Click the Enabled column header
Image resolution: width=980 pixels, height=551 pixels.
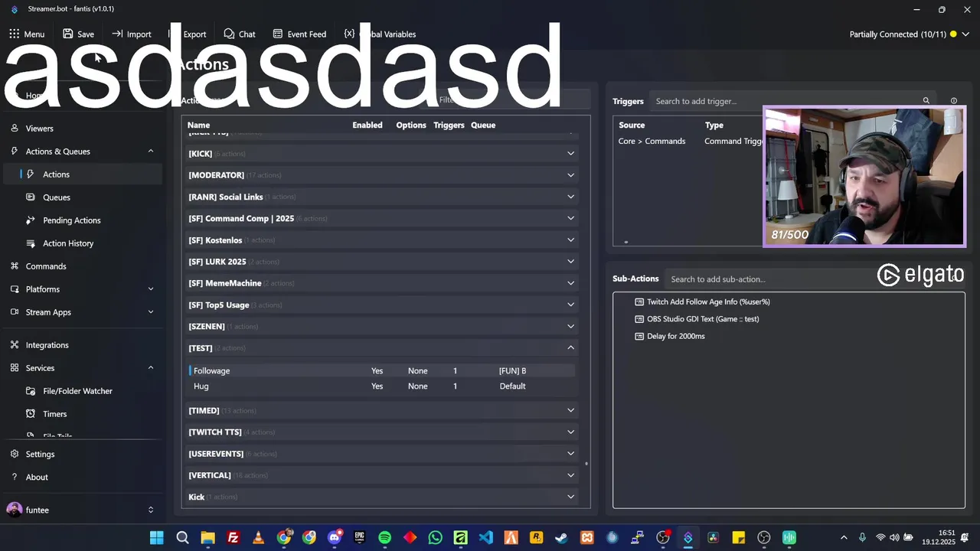pyautogui.click(x=367, y=125)
